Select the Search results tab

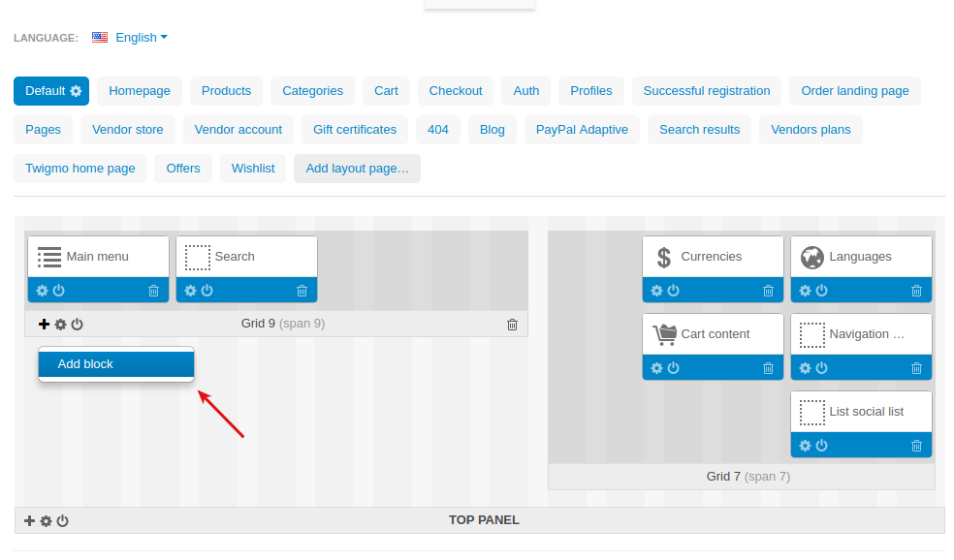point(700,130)
